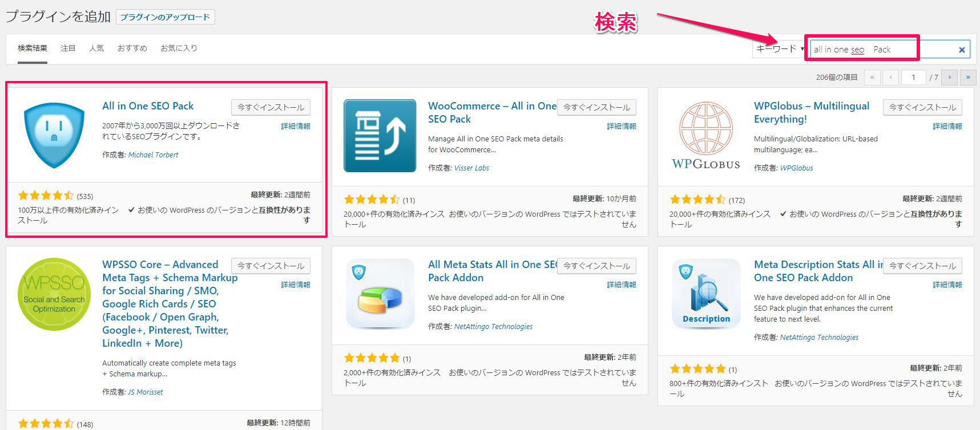
Task: Install WooCommerce All in One SEO Pack
Action: coord(596,107)
